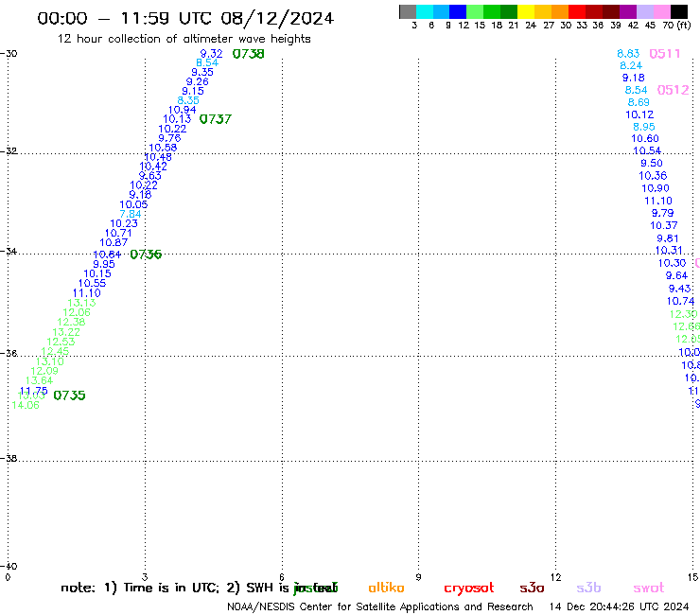The width and height of the screenshot is (700, 615).
Task: Click the swot track value 8.95
Action: [644, 127]
